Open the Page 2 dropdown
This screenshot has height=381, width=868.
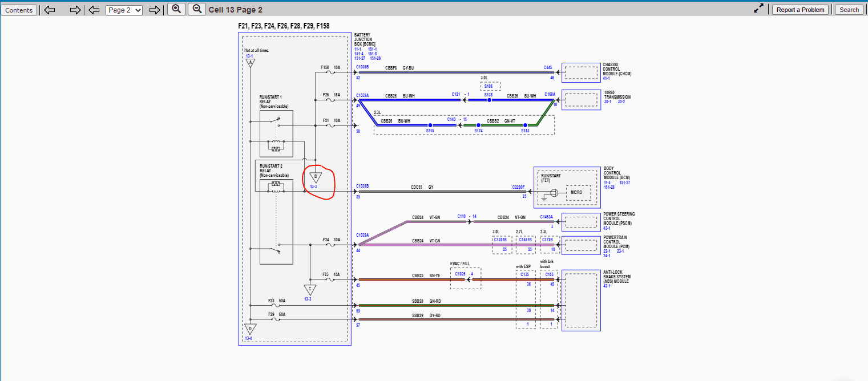point(124,10)
